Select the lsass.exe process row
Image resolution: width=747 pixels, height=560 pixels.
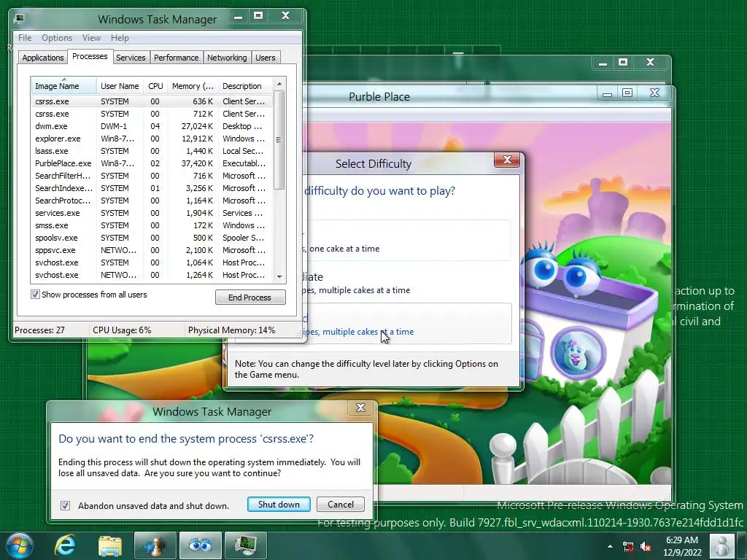[x=152, y=151]
